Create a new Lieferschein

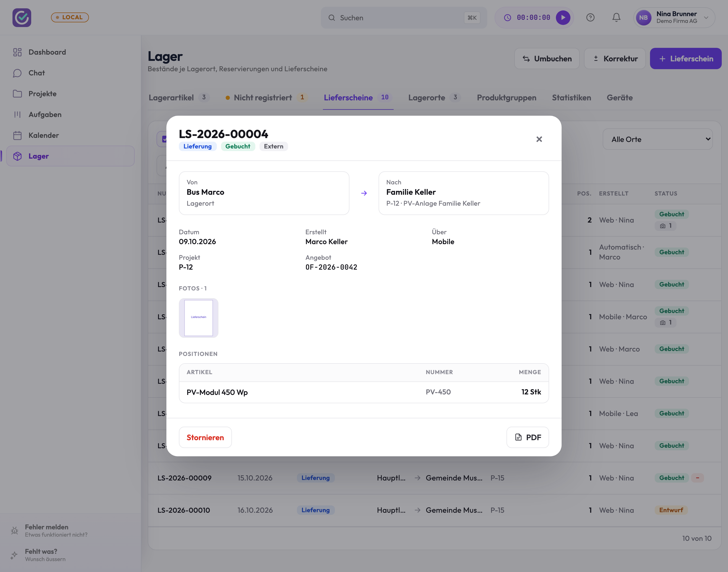coord(685,58)
